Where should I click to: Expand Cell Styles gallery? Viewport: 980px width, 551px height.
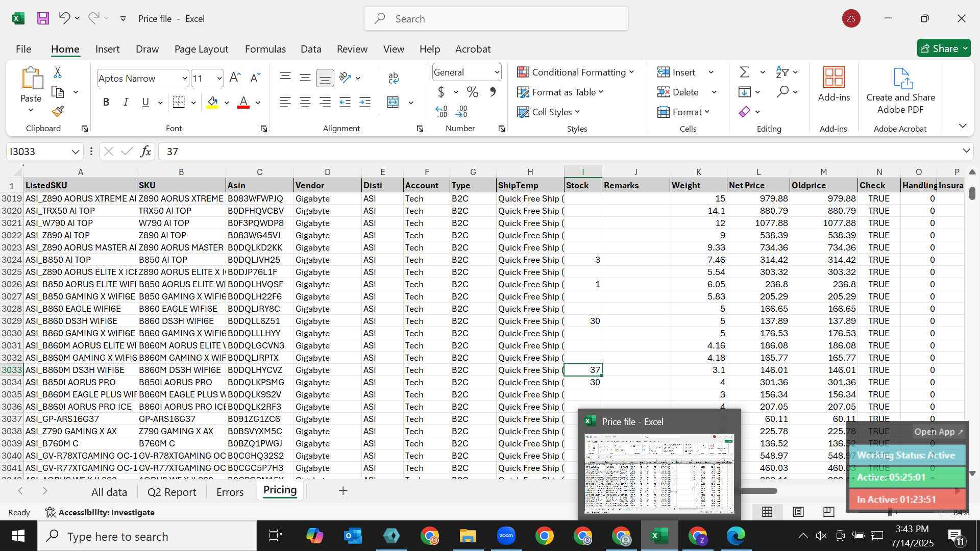(549, 112)
